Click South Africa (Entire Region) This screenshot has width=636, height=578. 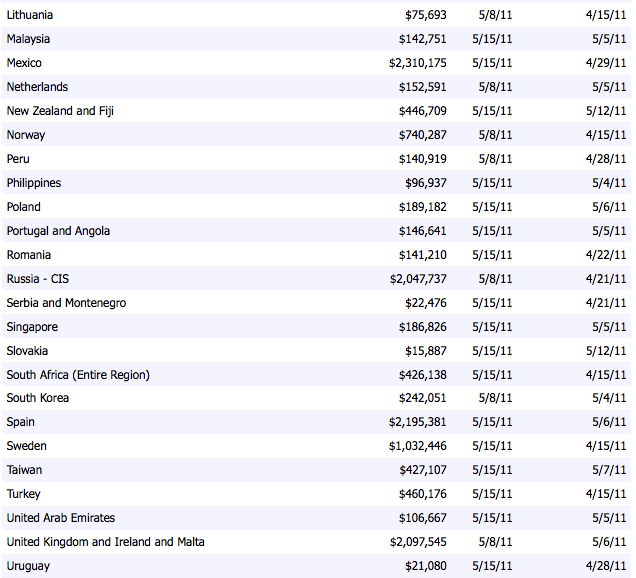click(78, 375)
